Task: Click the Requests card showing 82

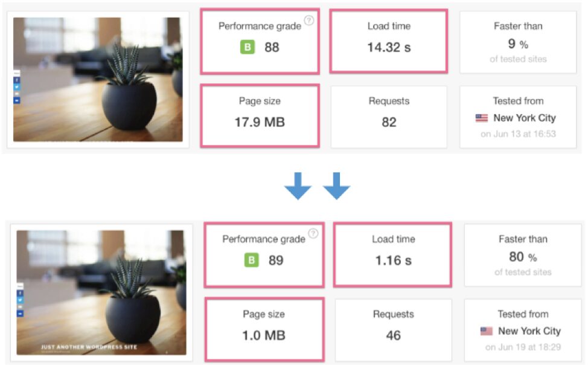Action: [x=389, y=115]
